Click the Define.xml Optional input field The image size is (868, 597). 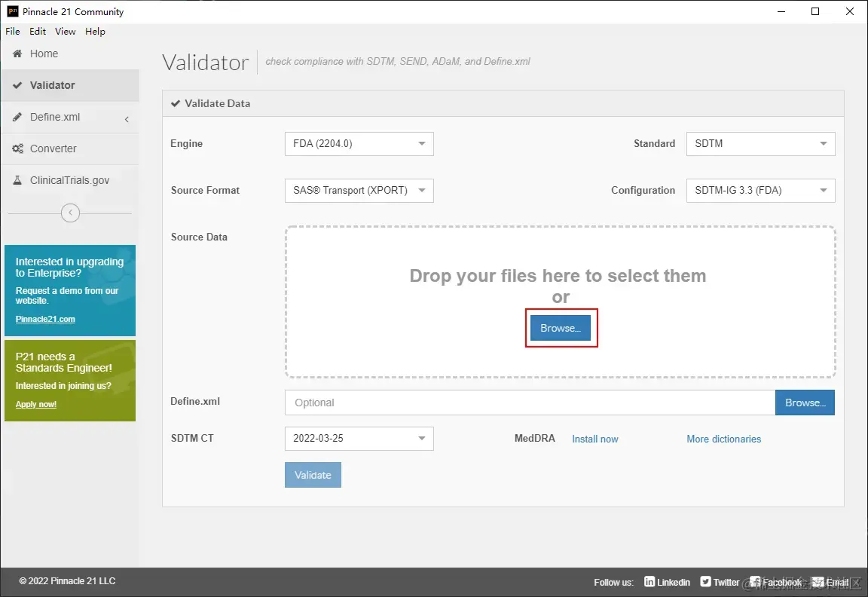530,403
